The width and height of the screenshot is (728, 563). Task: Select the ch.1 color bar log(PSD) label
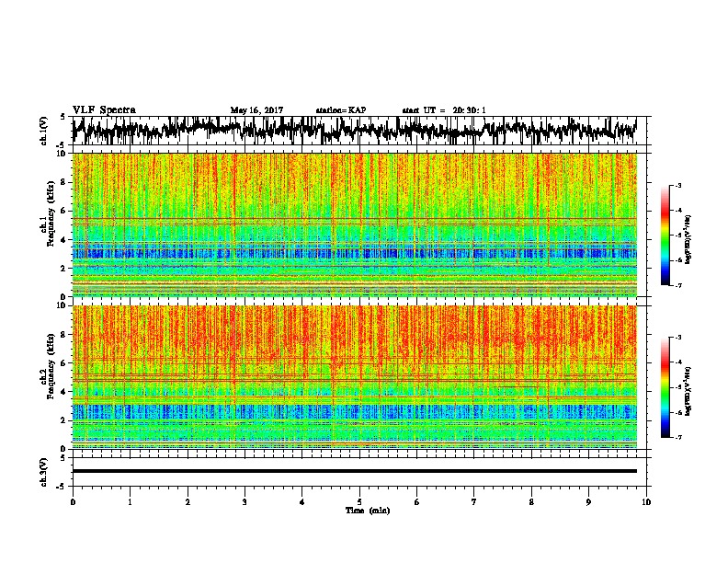[688, 240]
